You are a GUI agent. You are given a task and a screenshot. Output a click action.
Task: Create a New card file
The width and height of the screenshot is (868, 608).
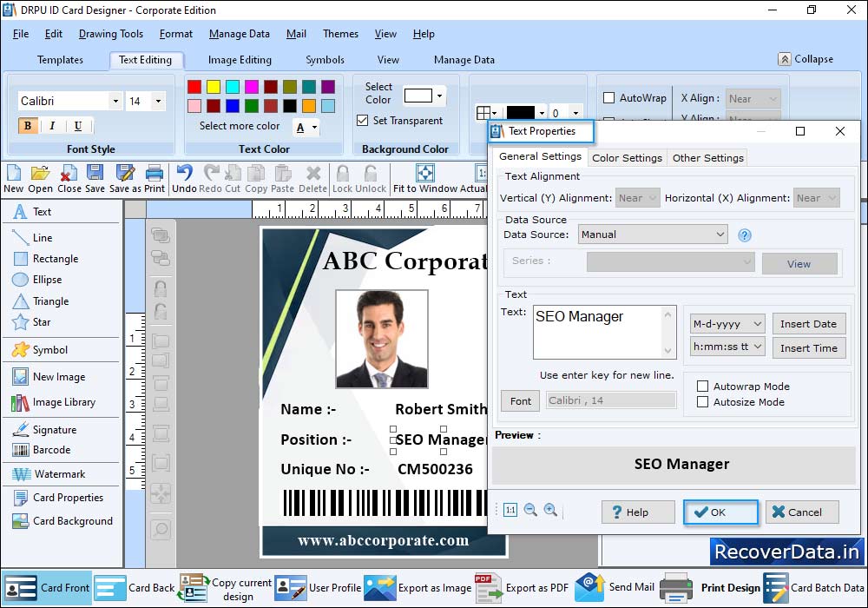coord(13,179)
